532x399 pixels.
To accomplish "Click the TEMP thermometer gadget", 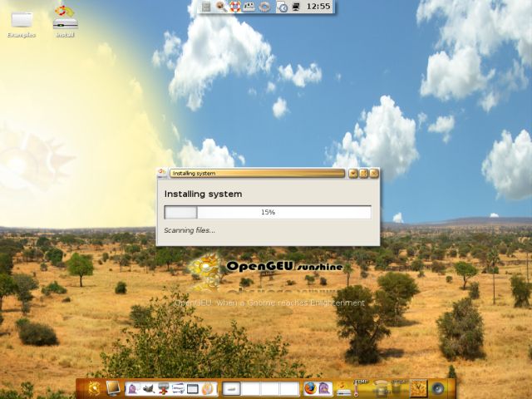I will (x=359, y=388).
